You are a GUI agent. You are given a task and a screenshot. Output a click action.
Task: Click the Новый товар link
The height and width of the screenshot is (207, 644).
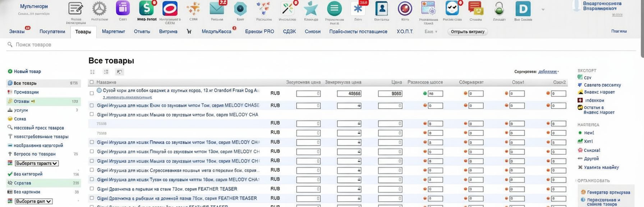27,72
